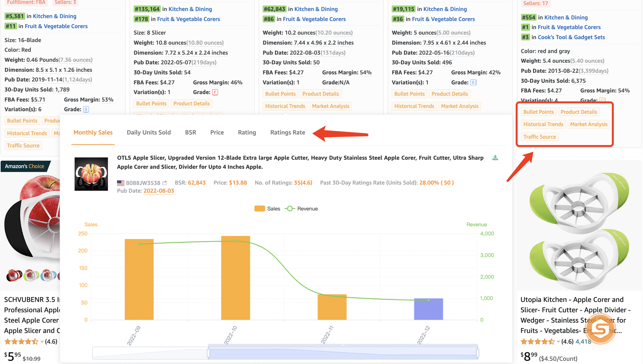The image size is (643, 364).
Task: Open Historical Trends on the #19,115 card
Action: coord(414,106)
